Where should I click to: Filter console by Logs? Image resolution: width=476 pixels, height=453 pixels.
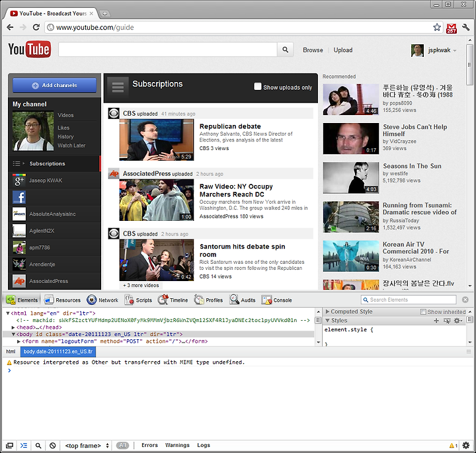click(x=204, y=445)
